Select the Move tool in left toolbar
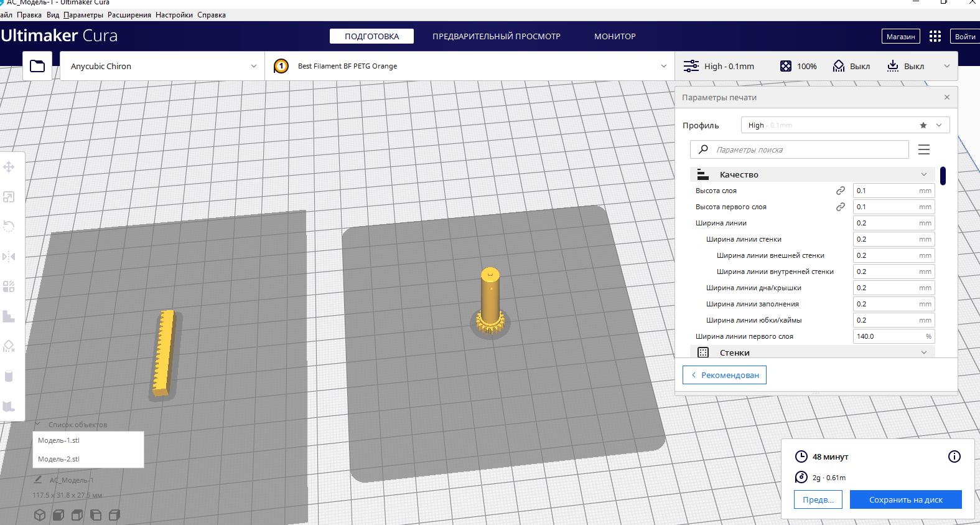The image size is (980, 525). point(9,167)
